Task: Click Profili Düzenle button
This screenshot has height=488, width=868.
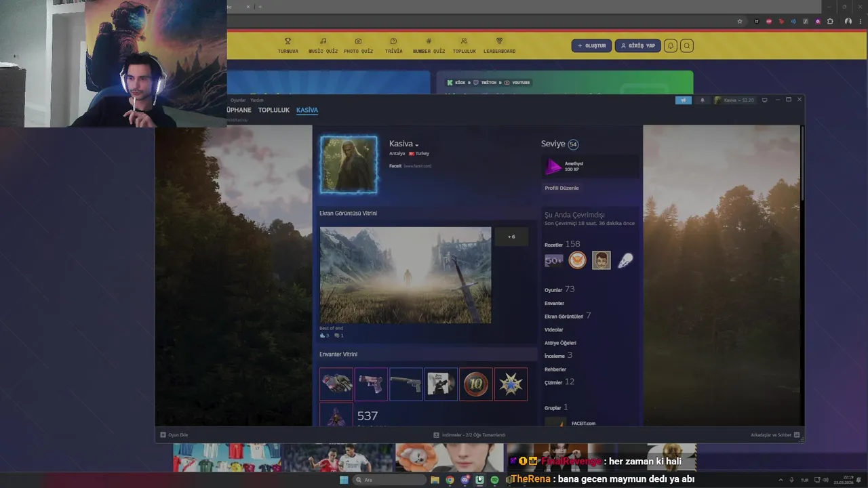Action: tap(561, 188)
